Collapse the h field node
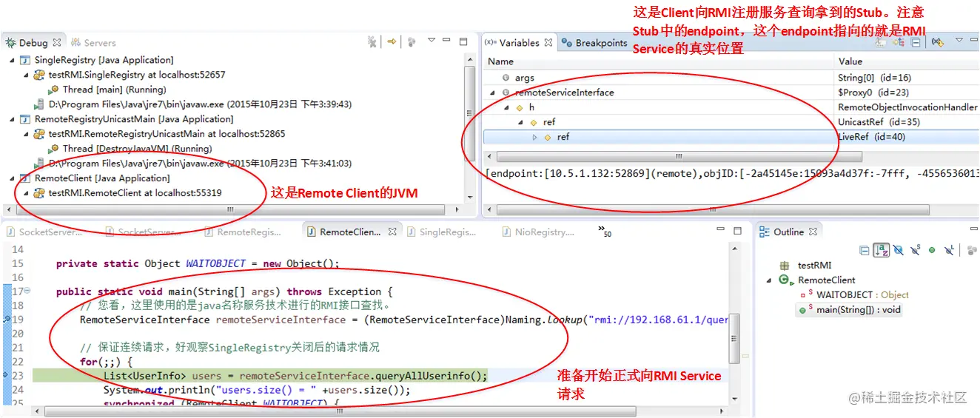 [507, 107]
